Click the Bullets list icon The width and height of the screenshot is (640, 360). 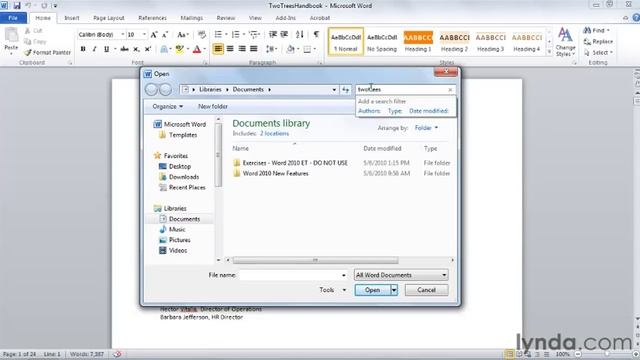[x=218, y=35]
